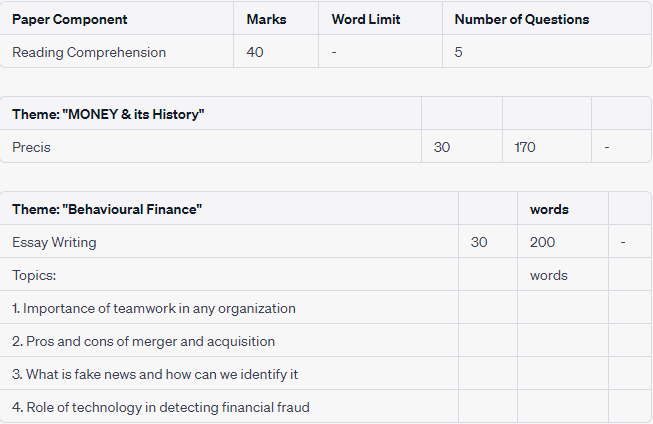Viewport: 653px width, 424px height.
Task: Click the Importance of teamwork topic
Action: coord(154,308)
